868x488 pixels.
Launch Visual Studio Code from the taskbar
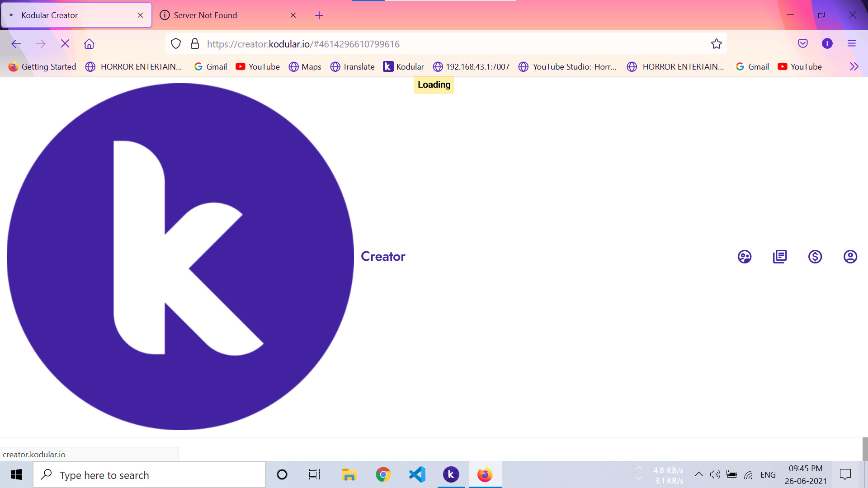tap(417, 474)
